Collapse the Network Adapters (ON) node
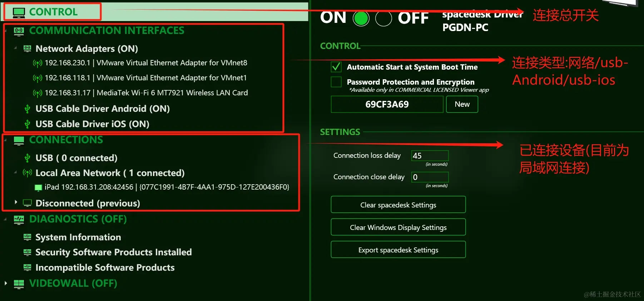This screenshot has height=301, width=644. point(15,48)
